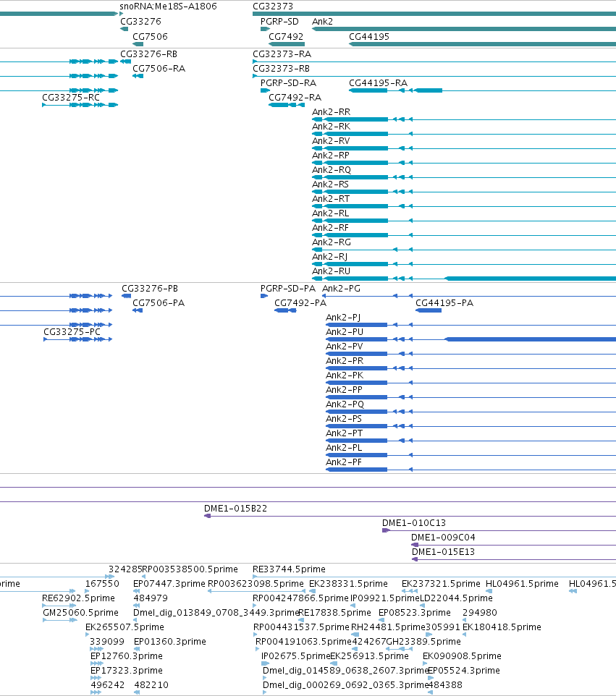Select the Ank2-PT protein
Screen dimensions: 616x696
click(471, 441)
